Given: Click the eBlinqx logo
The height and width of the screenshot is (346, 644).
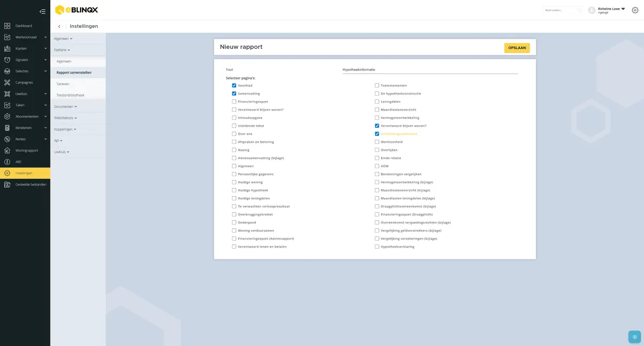Looking at the screenshot, I should click(x=76, y=10).
